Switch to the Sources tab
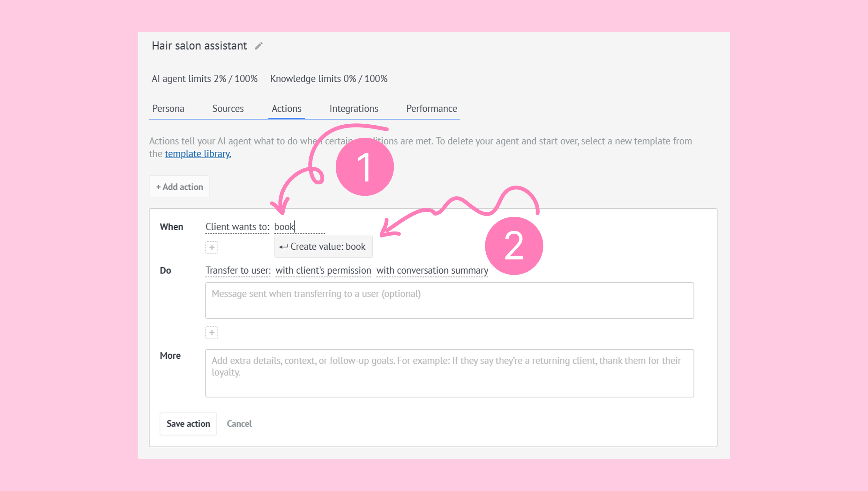 [x=228, y=109]
